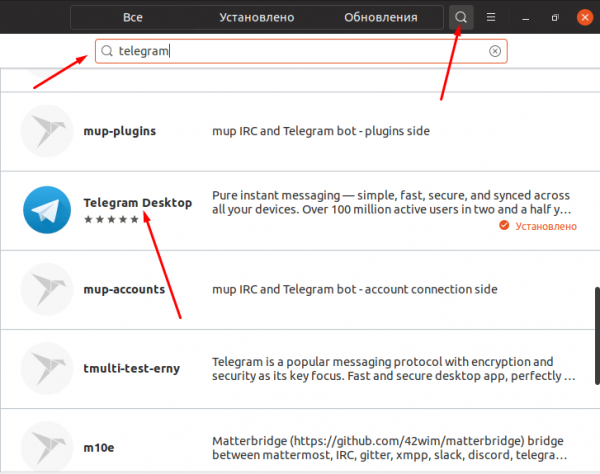Image resolution: width=600 pixels, height=474 pixels.
Task: Open the tmulti-test-erny entry
Action: click(300, 369)
